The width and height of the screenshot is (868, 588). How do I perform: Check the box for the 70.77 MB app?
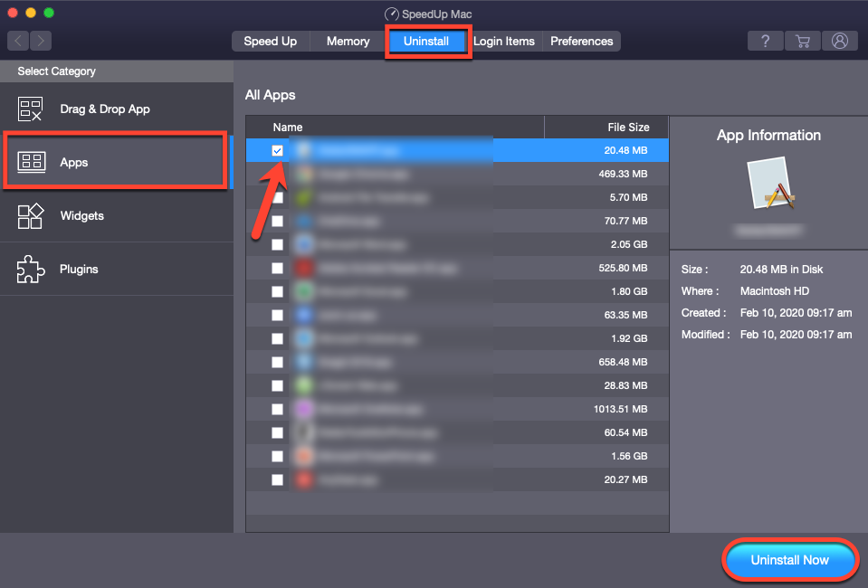point(277,222)
